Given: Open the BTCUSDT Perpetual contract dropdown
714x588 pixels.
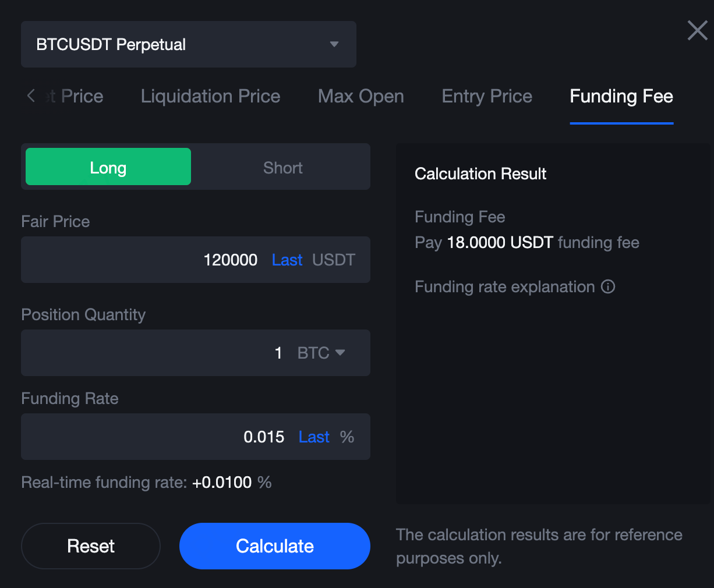Looking at the screenshot, I should 188,44.
